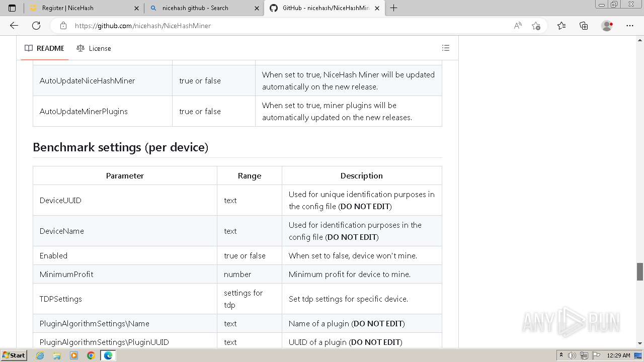The image size is (644, 362).
Task: Select the Enabled parameter cell
Action: 125,255
